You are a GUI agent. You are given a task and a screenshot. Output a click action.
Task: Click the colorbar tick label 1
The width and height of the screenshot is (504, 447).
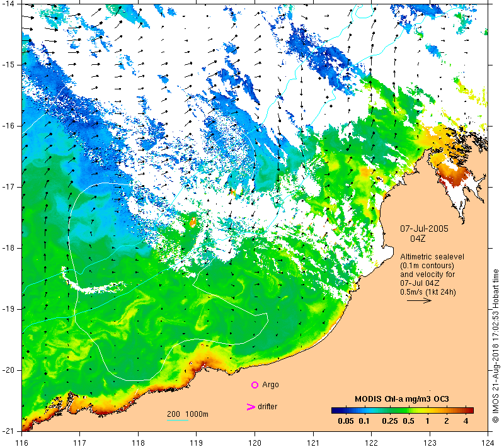pos(428,421)
